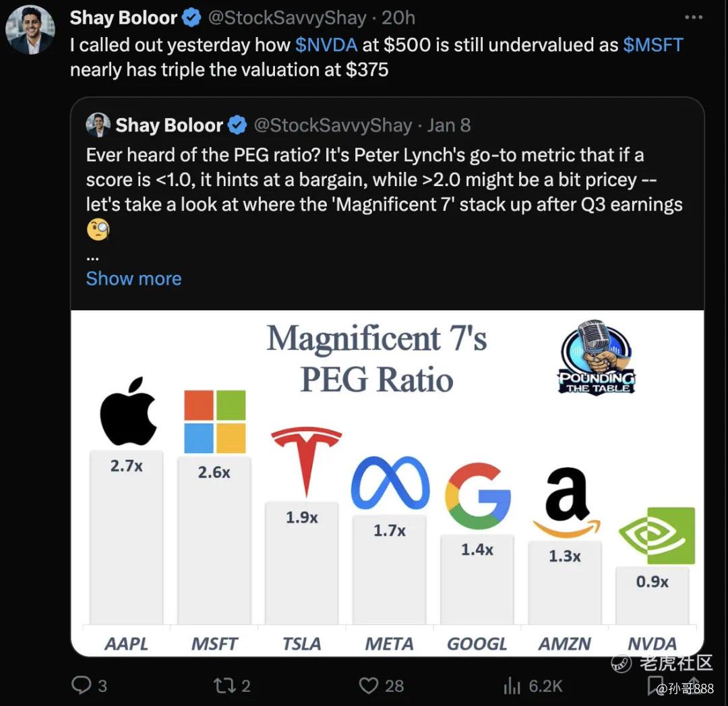Viewport: 728px width, 706px height.
Task: Open the Magnificent 7's PEG Ratio chart title
Action: tap(376, 358)
